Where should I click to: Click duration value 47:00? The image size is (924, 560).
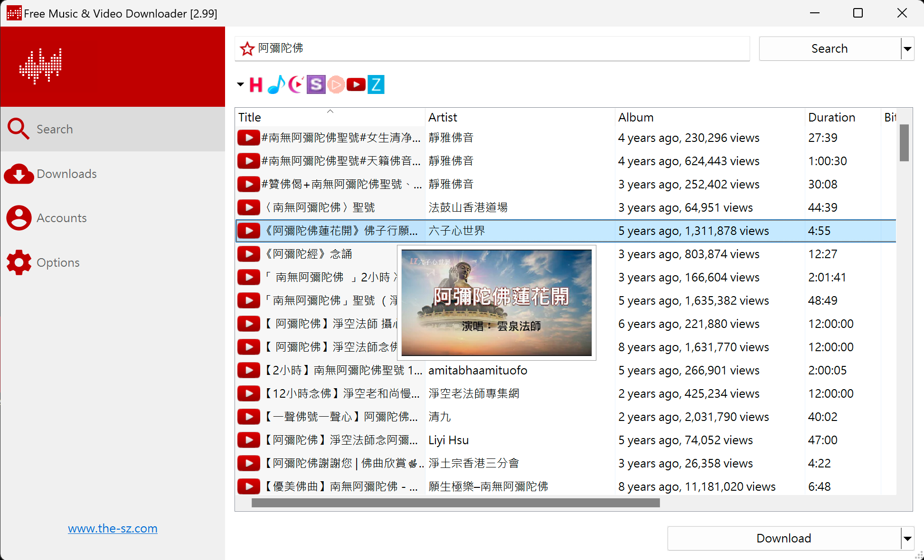822,440
